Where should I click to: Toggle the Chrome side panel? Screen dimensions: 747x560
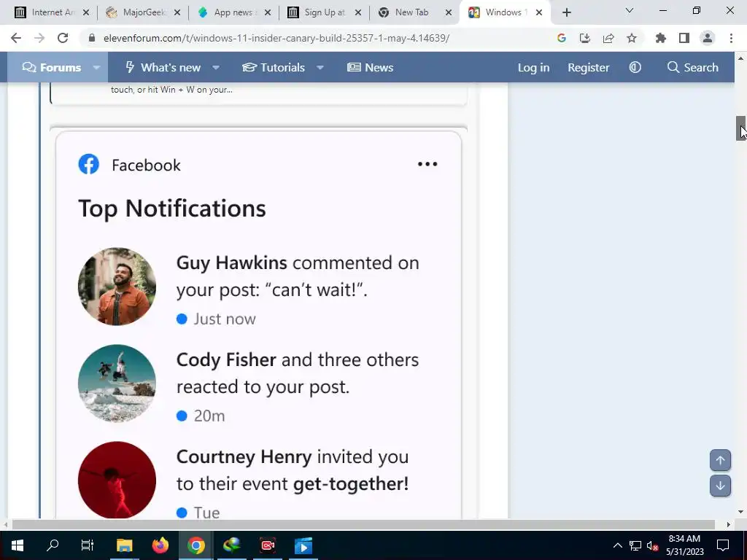coord(684,38)
